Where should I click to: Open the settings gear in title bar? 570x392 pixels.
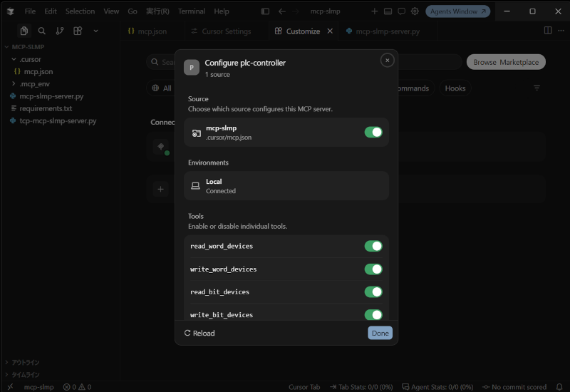(x=415, y=11)
